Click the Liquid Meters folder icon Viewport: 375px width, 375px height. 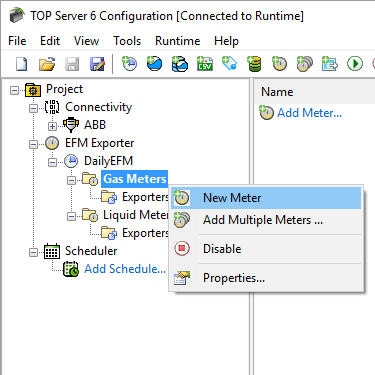(x=90, y=215)
